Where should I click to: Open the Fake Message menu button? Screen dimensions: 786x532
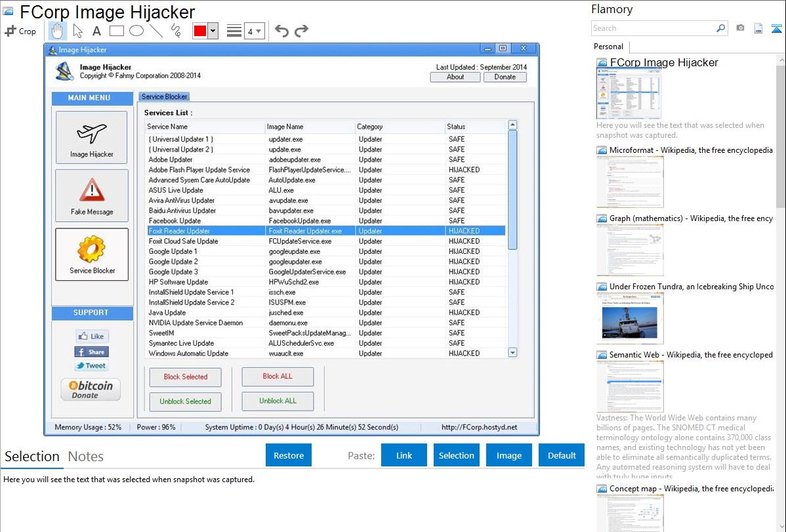[92, 195]
